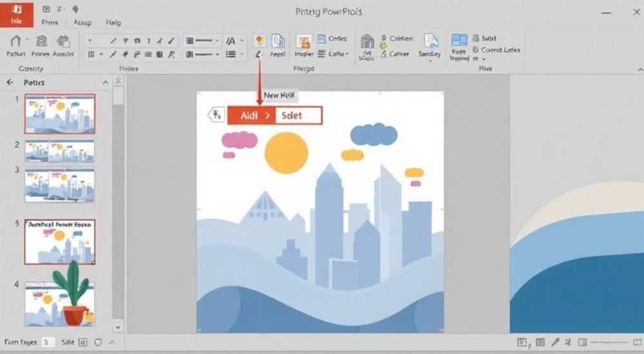Click the Irrader picture icon

pyautogui.click(x=304, y=41)
